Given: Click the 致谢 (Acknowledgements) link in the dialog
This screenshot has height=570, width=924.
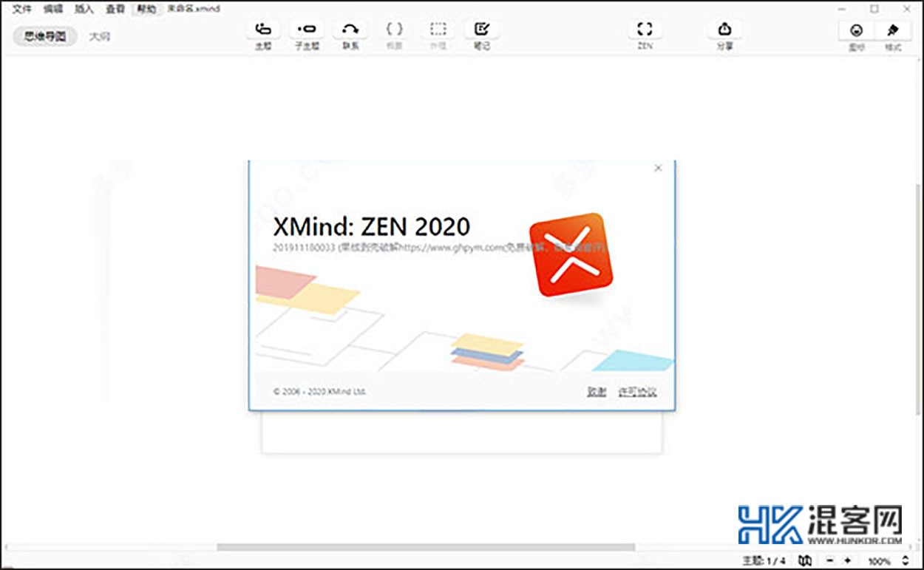Looking at the screenshot, I should (597, 392).
